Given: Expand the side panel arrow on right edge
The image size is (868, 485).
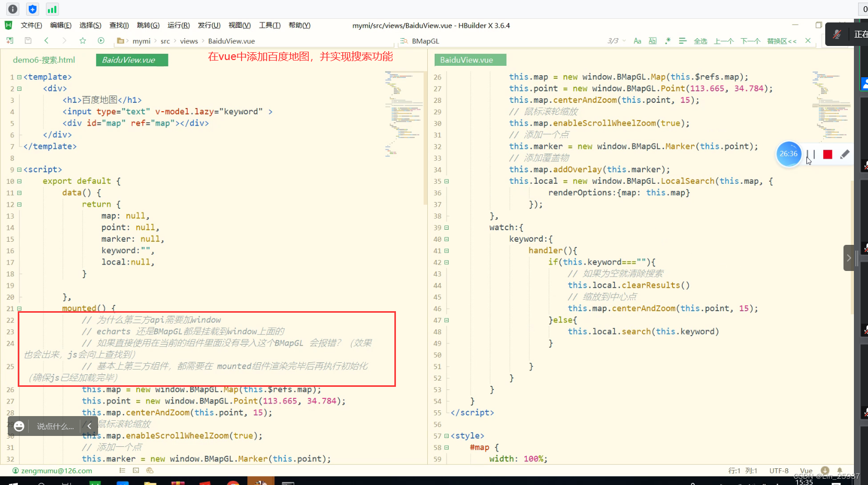Looking at the screenshot, I should 849,258.
